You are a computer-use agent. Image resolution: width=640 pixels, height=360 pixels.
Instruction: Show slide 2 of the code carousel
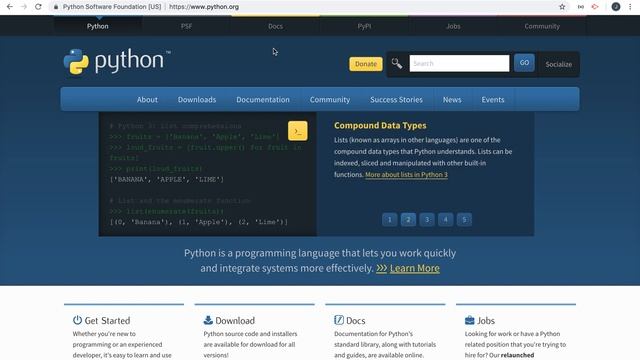[408, 220]
